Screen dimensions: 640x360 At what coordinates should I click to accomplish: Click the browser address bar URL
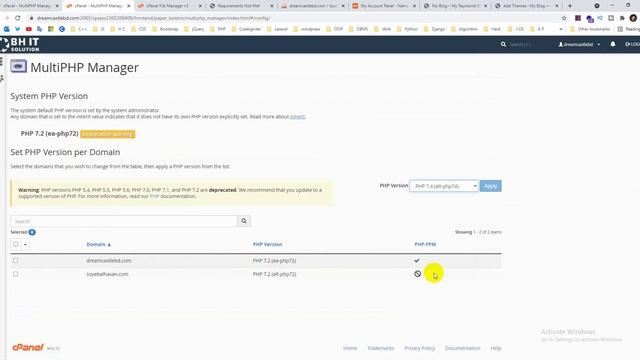tap(153, 18)
